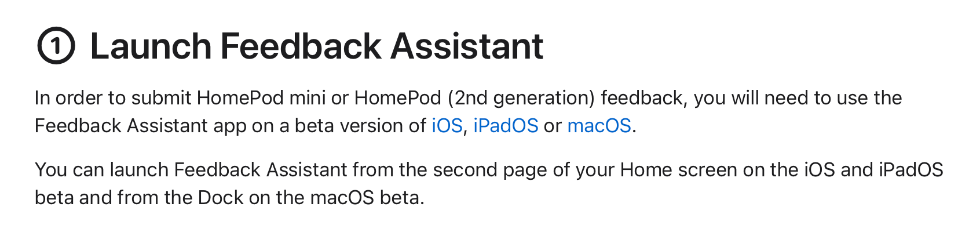Click the circled number 1 step icon
This screenshot has width=980, height=232.
(x=56, y=46)
